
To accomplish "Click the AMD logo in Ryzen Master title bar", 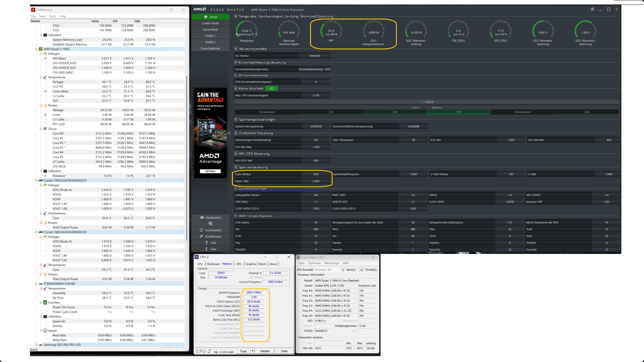I will [200, 9].
